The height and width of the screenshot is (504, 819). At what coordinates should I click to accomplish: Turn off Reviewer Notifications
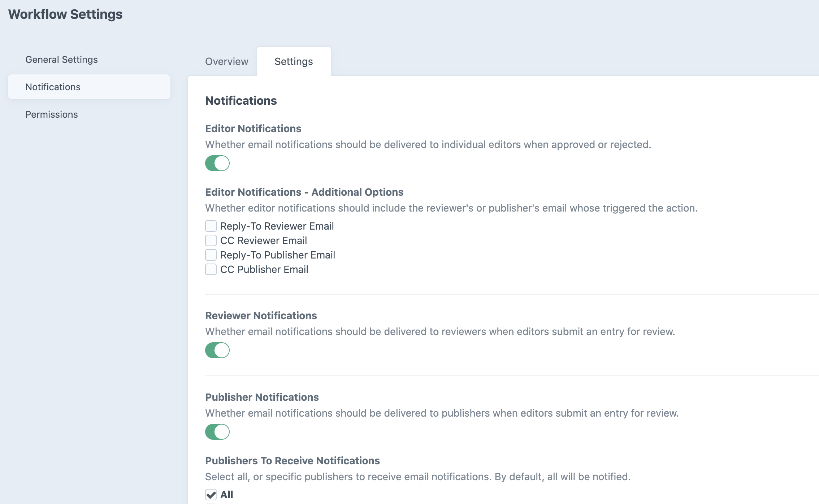[x=217, y=349]
